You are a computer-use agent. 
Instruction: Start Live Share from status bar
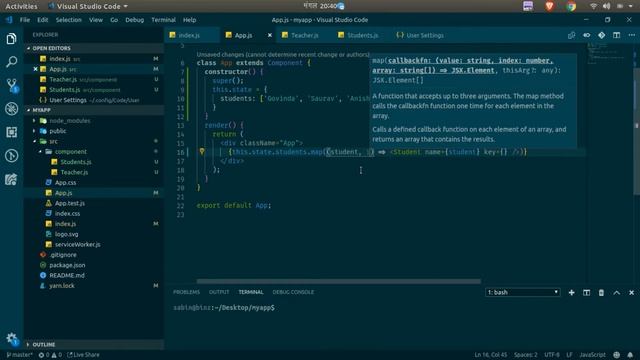tap(83, 355)
